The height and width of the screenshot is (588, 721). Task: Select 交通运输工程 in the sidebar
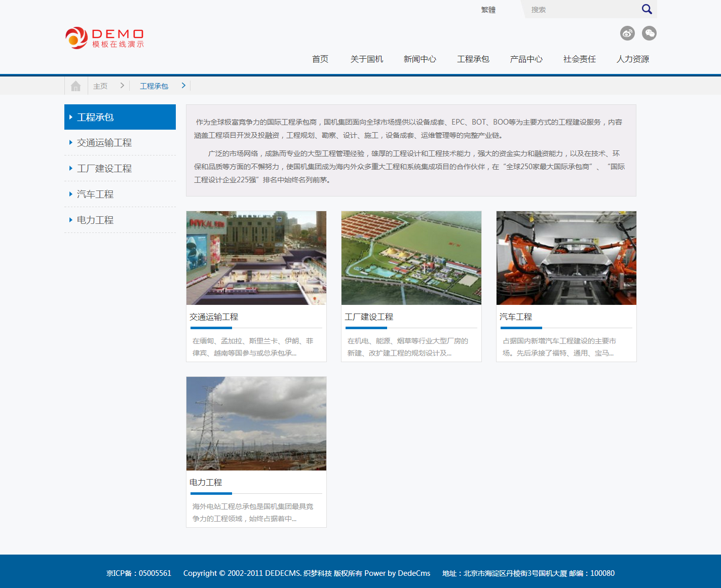pos(104,143)
